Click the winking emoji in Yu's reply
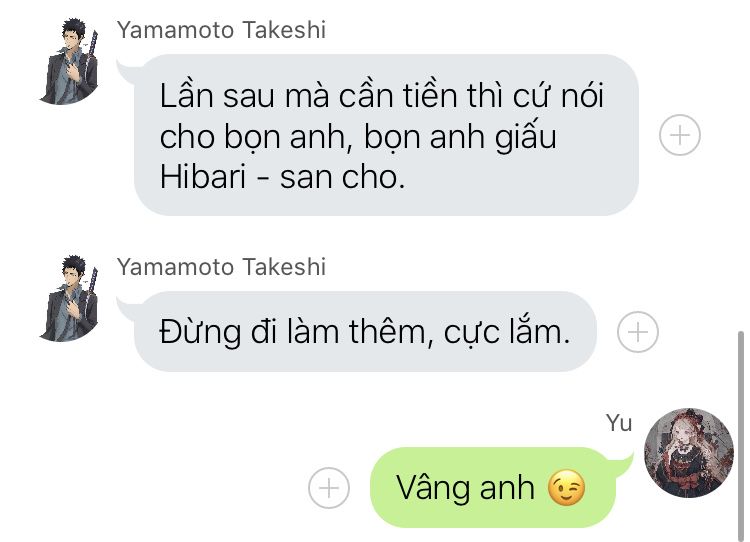Image resolution: width=750 pixels, height=542 pixels. (x=566, y=488)
